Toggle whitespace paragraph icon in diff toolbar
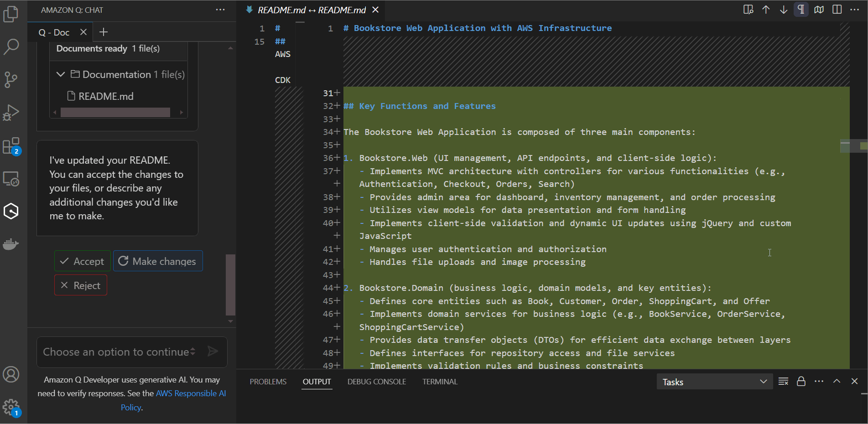This screenshot has width=868, height=424. click(801, 10)
